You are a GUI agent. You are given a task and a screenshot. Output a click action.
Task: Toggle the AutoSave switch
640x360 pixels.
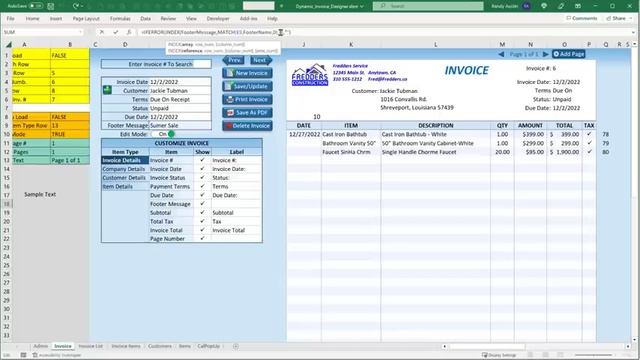pos(36,6)
